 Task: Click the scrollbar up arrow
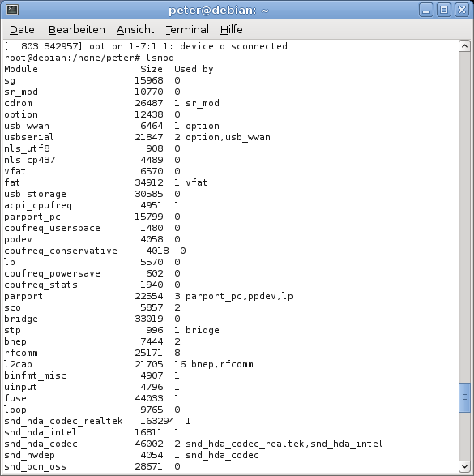464,46
